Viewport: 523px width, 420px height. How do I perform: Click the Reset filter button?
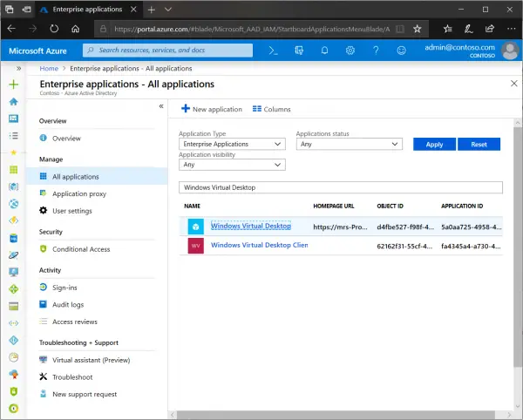tap(479, 145)
